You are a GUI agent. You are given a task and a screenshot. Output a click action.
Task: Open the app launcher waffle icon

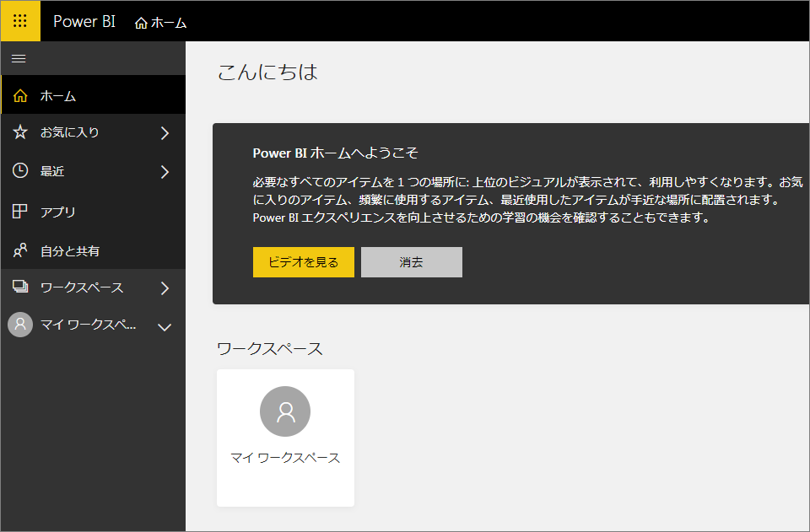coord(20,20)
